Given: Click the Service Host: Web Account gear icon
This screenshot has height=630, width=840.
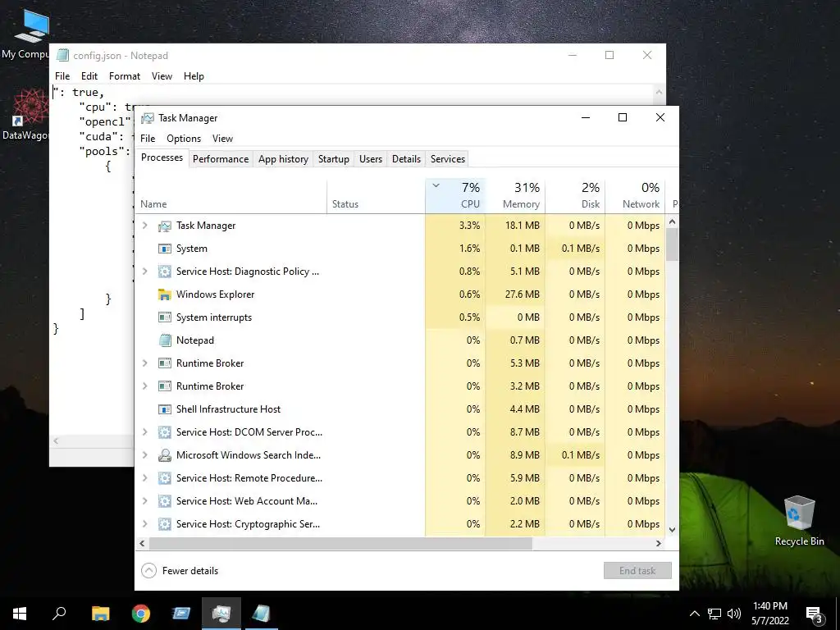Looking at the screenshot, I should [x=164, y=501].
